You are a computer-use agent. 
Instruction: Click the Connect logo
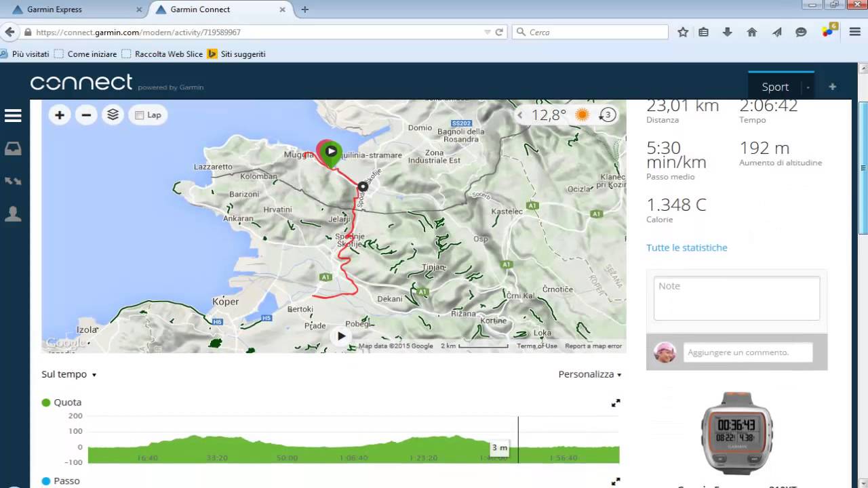point(81,83)
